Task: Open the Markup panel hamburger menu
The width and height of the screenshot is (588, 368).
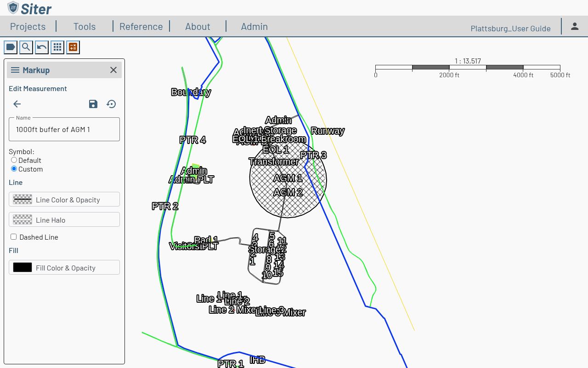Action: 15,70
